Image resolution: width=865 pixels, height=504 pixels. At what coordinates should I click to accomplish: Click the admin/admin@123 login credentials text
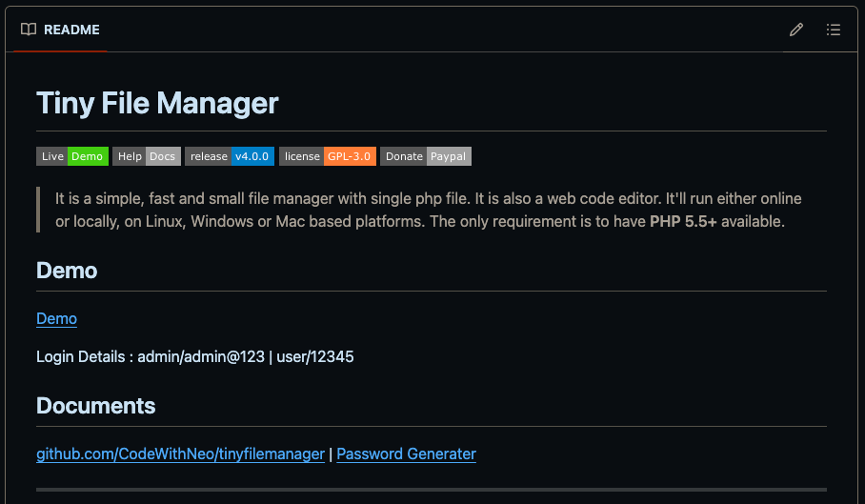click(x=200, y=356)
